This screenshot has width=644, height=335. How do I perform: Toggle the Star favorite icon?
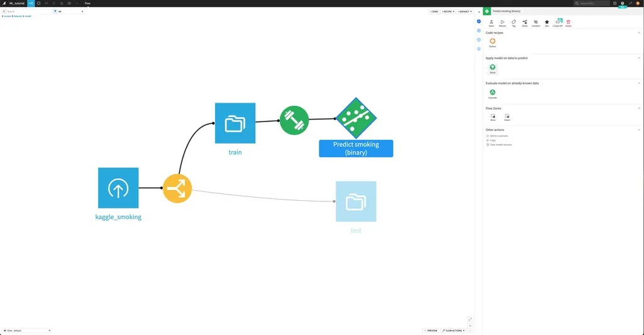click(x=547, y=23)
